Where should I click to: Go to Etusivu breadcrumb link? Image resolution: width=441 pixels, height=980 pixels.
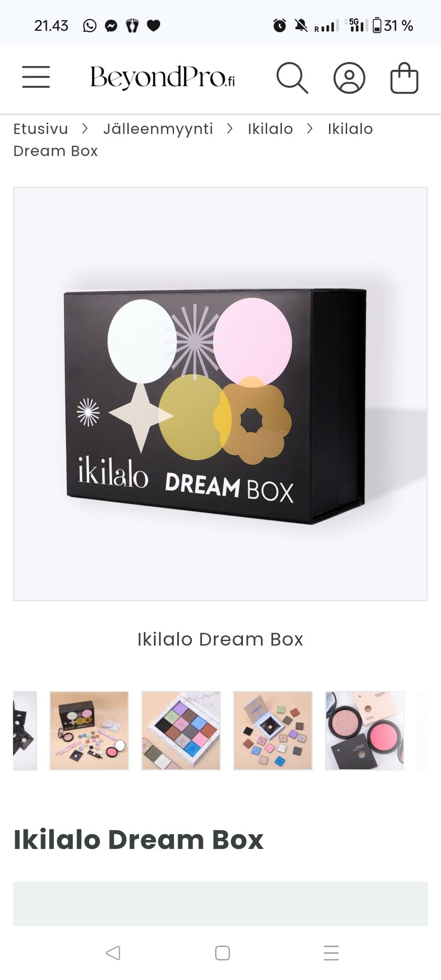coord(40,129)
